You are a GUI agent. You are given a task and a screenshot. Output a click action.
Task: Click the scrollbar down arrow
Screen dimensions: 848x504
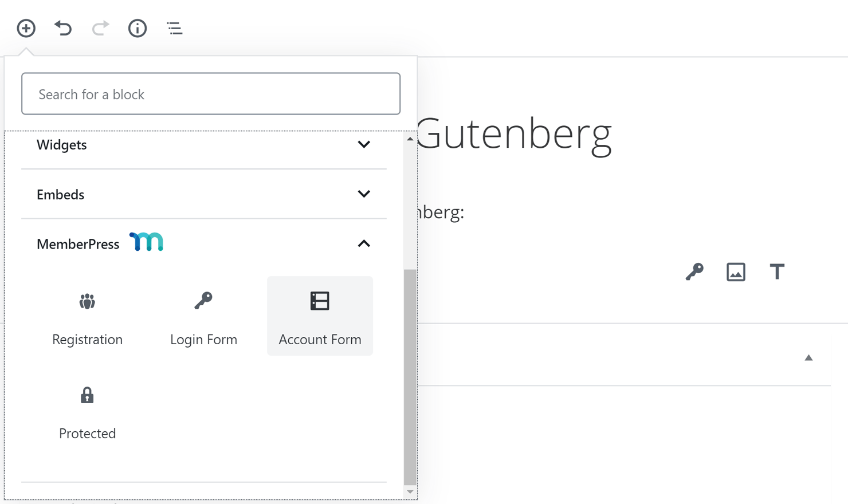(x=410, y=492)
